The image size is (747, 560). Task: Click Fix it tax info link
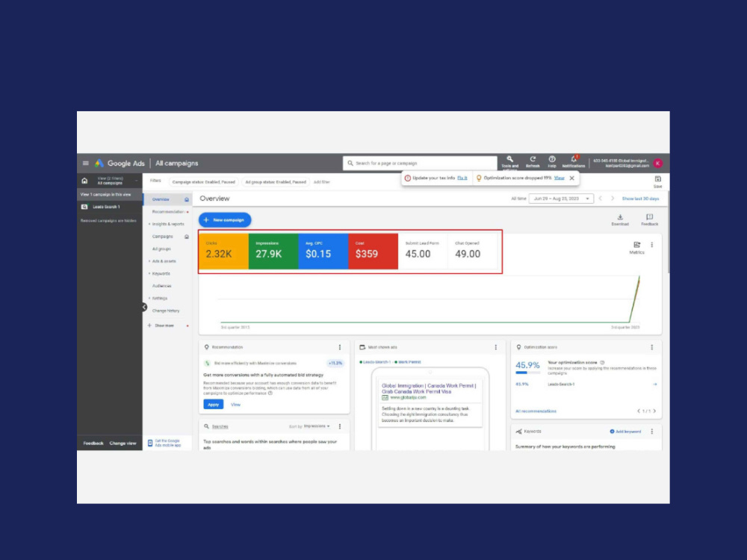coord(462,178)
